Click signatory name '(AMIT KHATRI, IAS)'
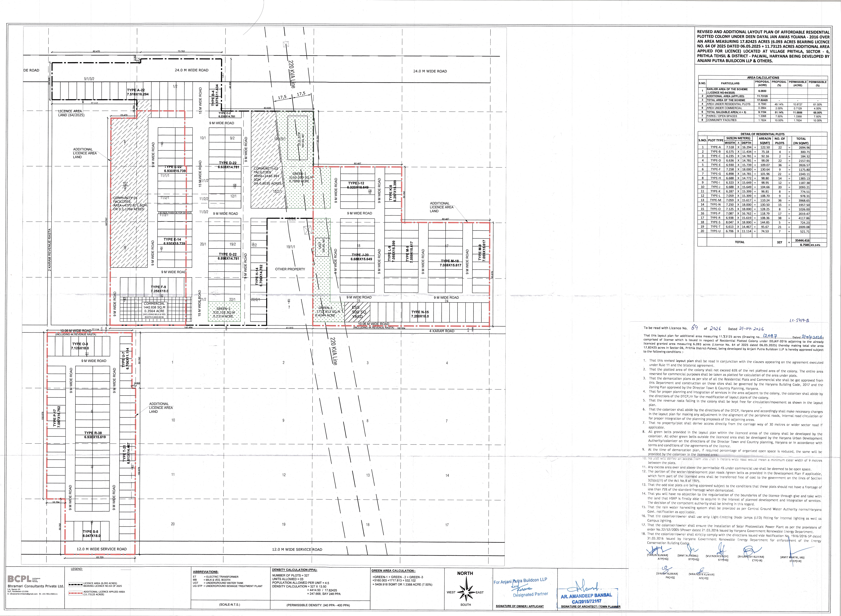841x616 pixels. (x=793, y=558)
